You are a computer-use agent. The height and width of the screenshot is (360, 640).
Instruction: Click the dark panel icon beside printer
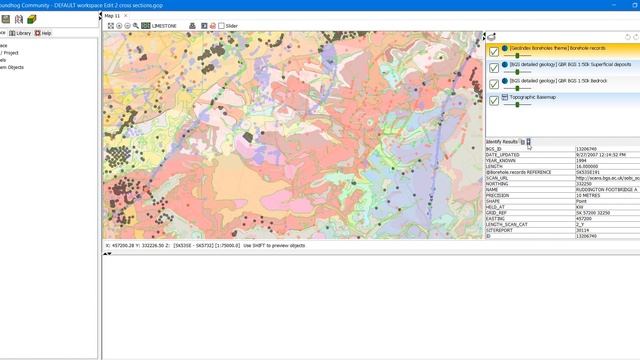coord(204,26)
